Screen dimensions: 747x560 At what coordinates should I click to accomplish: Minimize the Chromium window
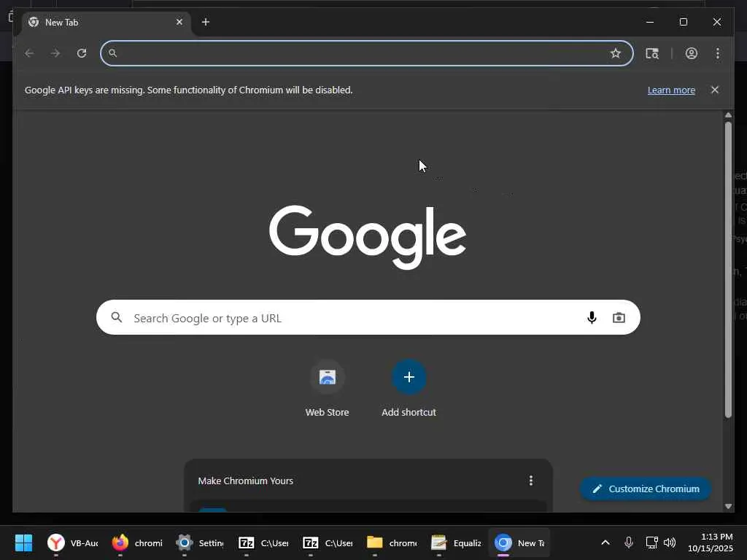650,22
